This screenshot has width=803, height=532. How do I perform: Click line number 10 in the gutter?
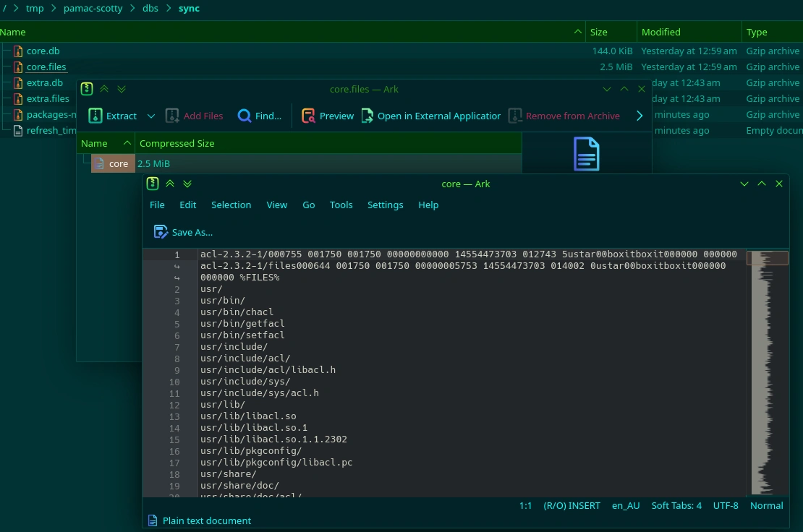tap(174, 382)
